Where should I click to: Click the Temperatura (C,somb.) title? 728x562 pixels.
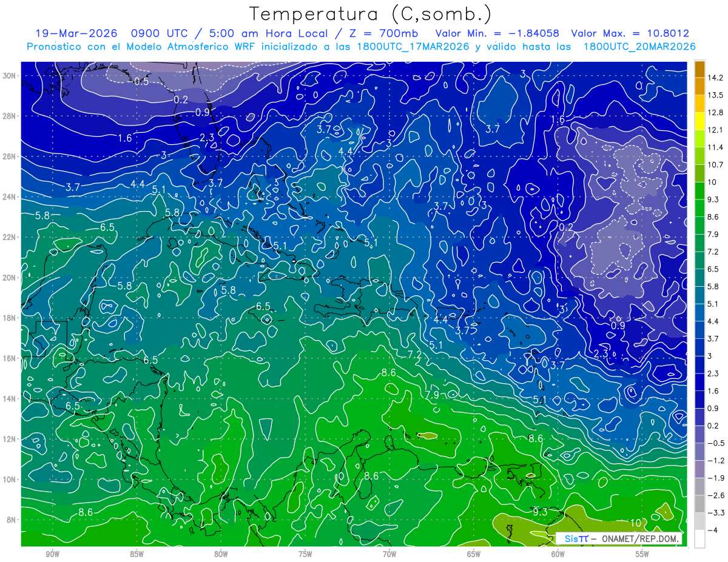click(371, 13)
